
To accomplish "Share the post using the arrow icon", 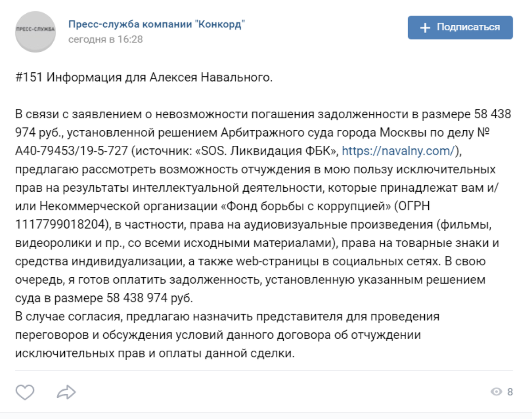I will click(66, 392).
